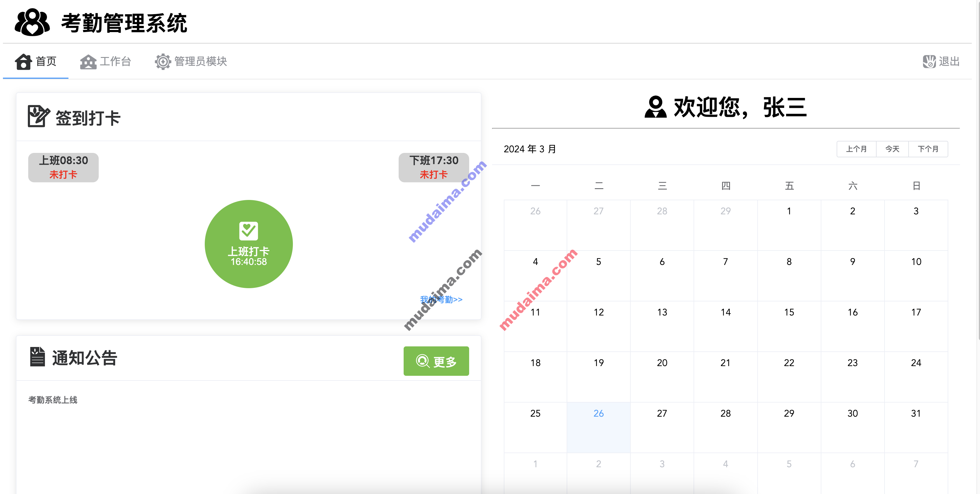Select calendar day 18
This screenshot has width=980, height=494.
point(536,377)
